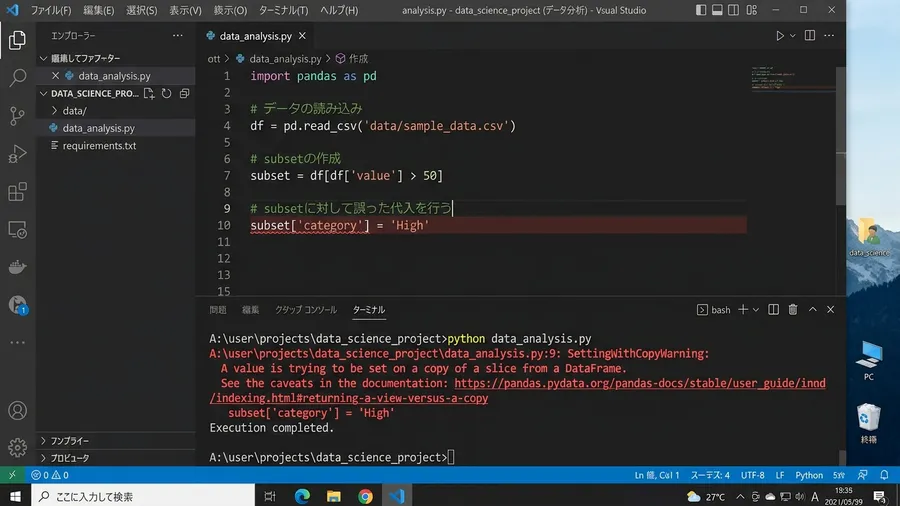Viewport: 900px width, 506px height.
Task: Close data_analysis.py in open editors list
Action: tap(55, 76)
